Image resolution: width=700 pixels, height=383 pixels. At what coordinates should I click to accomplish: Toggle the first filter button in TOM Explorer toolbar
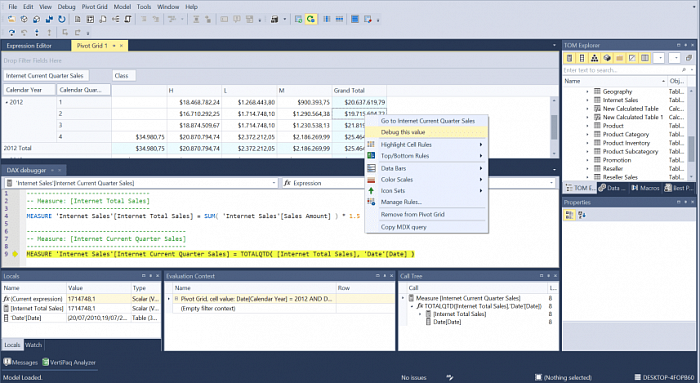pos(569,58)
